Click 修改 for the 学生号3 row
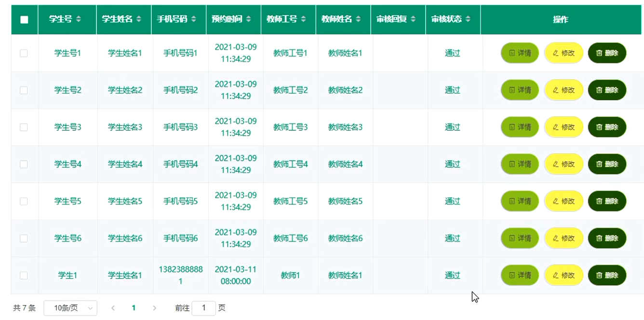The image size is (644, 320). point(563,127)
